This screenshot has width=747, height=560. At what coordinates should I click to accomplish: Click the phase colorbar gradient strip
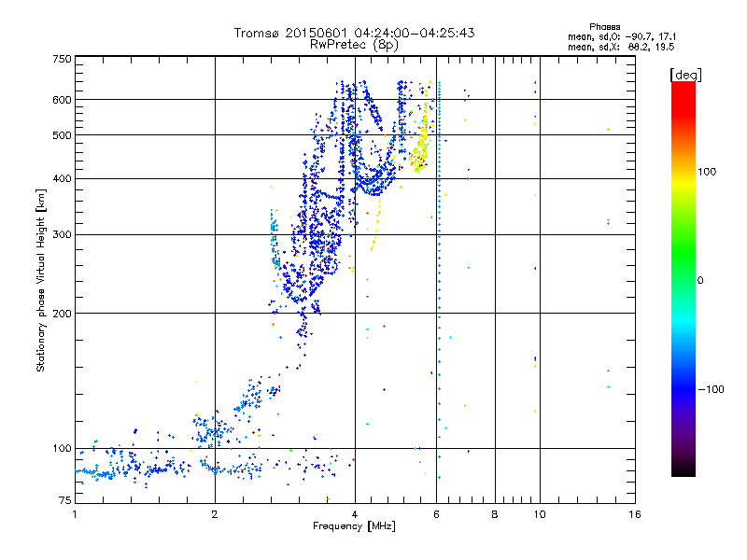684,278
